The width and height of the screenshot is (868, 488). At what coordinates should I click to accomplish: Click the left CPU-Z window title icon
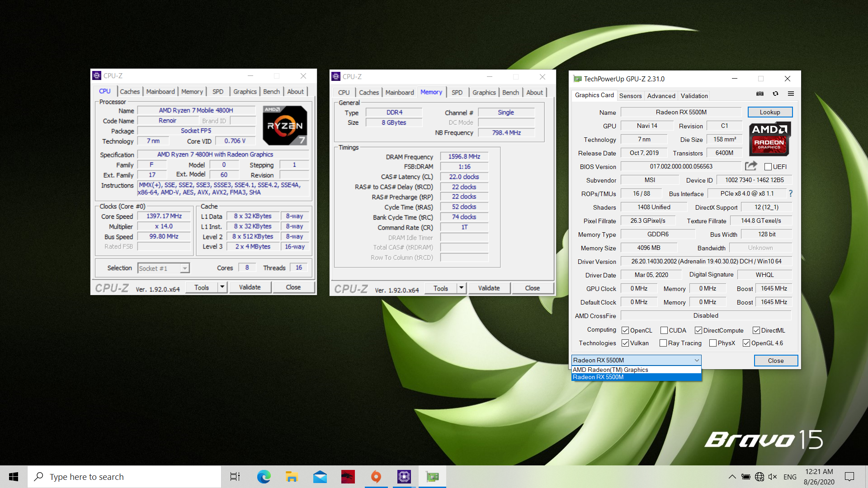(97, 75)
